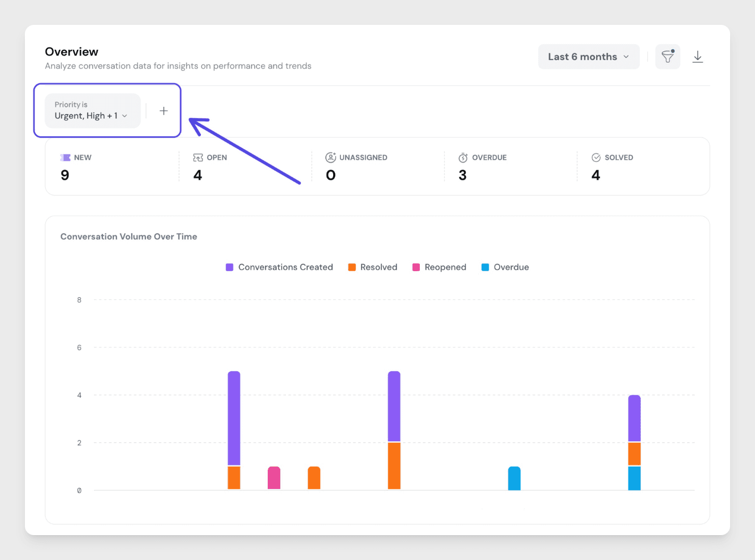
Task: Click the Unassigned person icon
Action: pos(331,158)
